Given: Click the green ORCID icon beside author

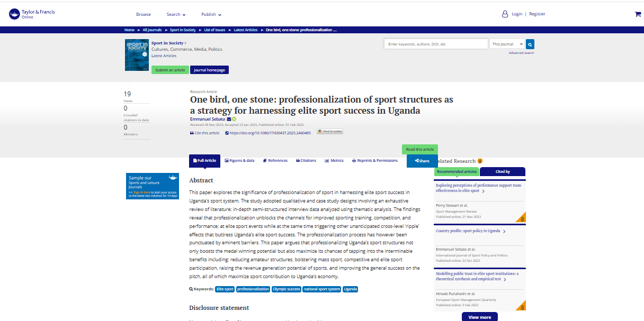Looking at the screenshot, I should [x=234, y=119].
